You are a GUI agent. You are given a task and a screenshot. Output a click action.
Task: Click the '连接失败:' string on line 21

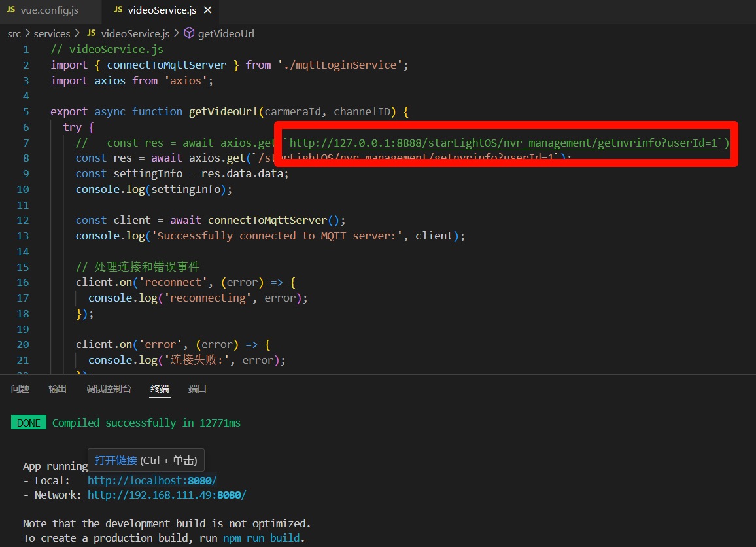pos(196,361)
